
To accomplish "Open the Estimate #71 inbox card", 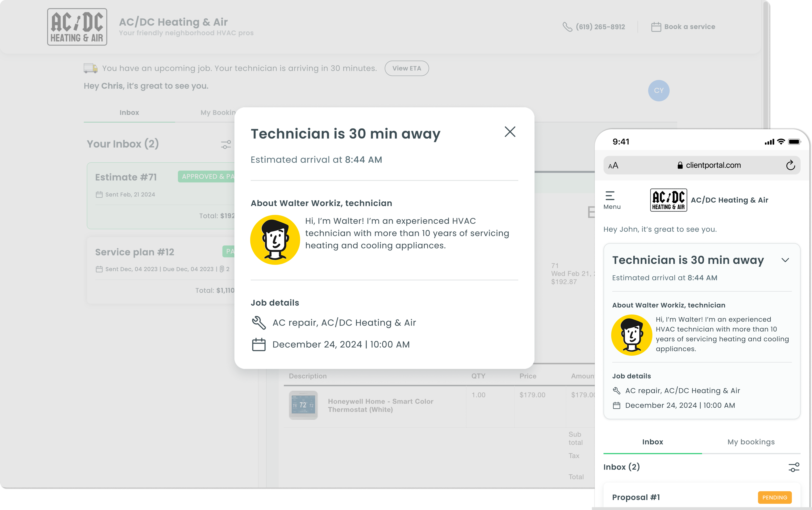I will (161, 196).
